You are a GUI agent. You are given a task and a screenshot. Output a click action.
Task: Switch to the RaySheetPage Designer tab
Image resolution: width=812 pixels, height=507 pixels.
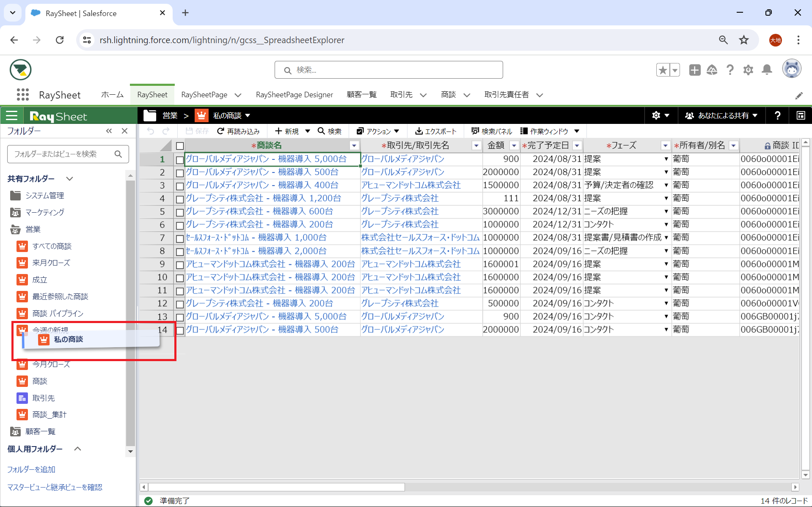(x=294, y=95)
